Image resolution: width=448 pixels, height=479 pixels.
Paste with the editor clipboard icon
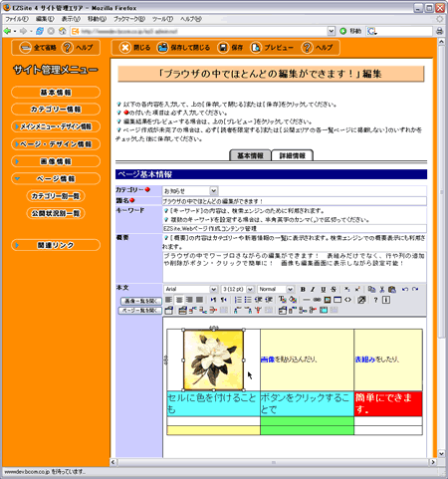(x=392, y=289)
